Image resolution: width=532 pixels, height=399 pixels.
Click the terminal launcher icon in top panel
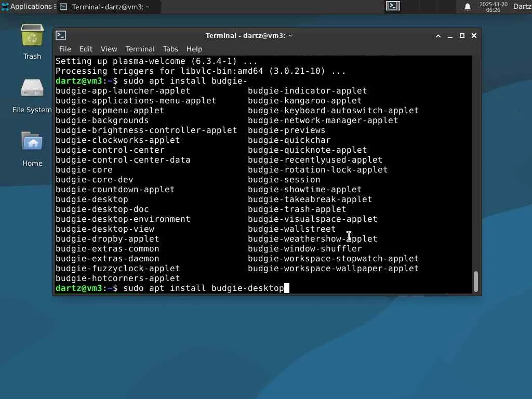[x=393, y=6]
